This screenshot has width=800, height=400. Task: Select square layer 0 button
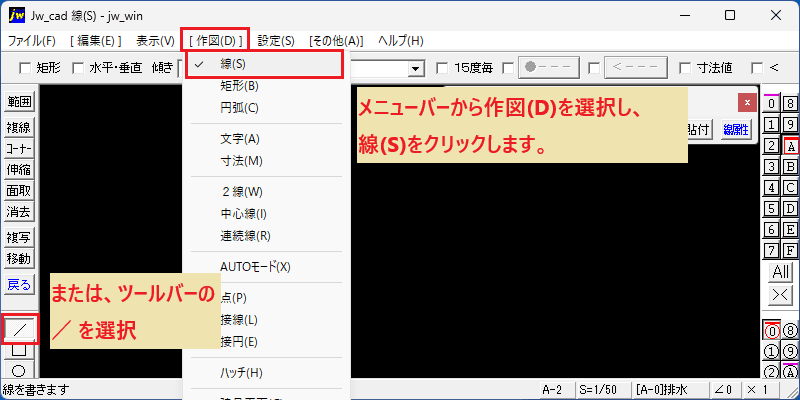[772, 104]
